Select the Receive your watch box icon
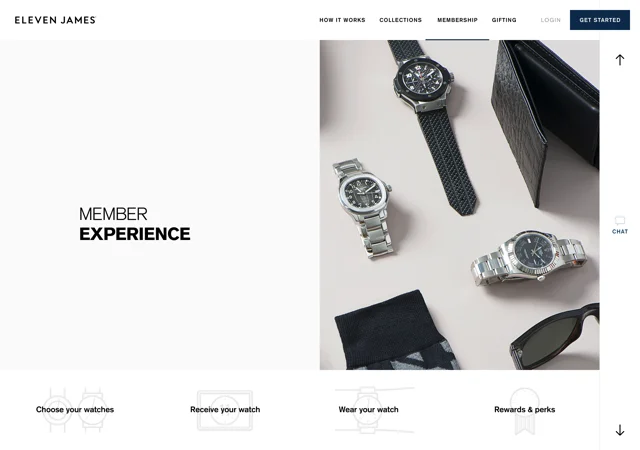This screenshot has height=450, width=640. pos(225,410)
